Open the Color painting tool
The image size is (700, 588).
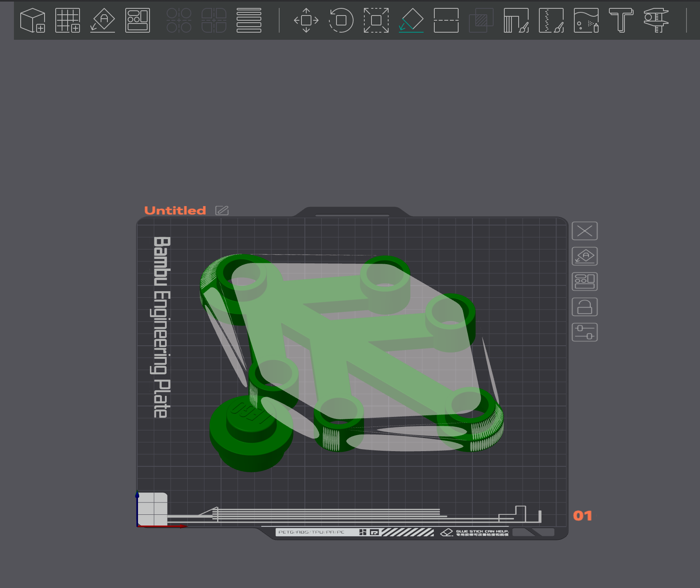(x=586, y=20)
